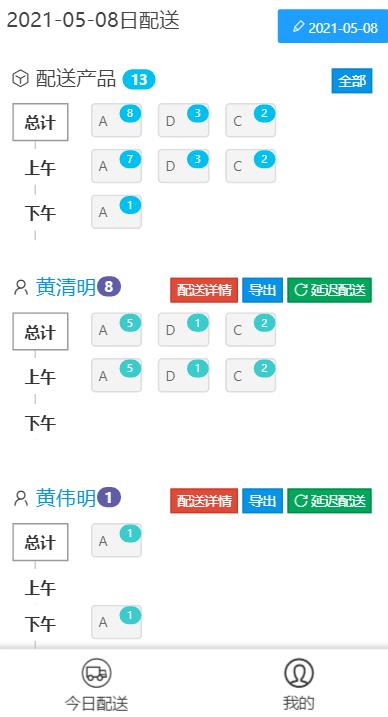Click the pencil icon on the date button
The image size is (388, 717).
pos(298,27)
